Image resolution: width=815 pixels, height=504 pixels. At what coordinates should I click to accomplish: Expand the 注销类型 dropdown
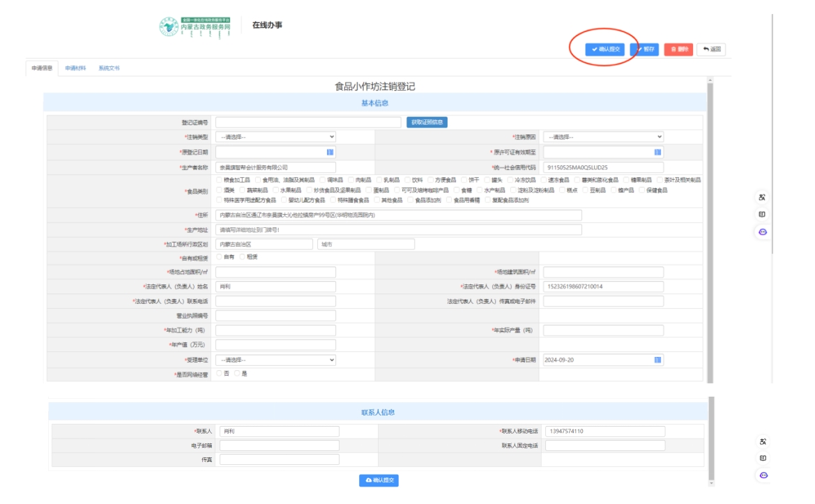click(x=275, y=137)
